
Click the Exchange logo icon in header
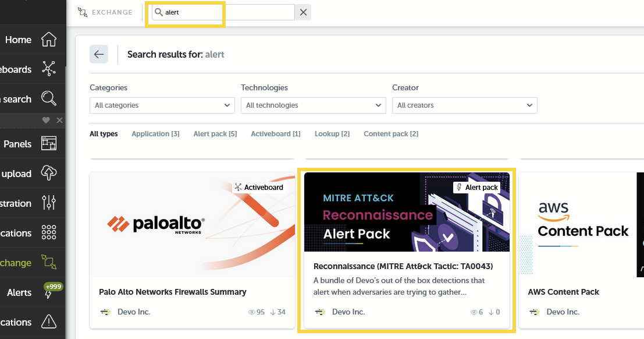click(83, 12)
